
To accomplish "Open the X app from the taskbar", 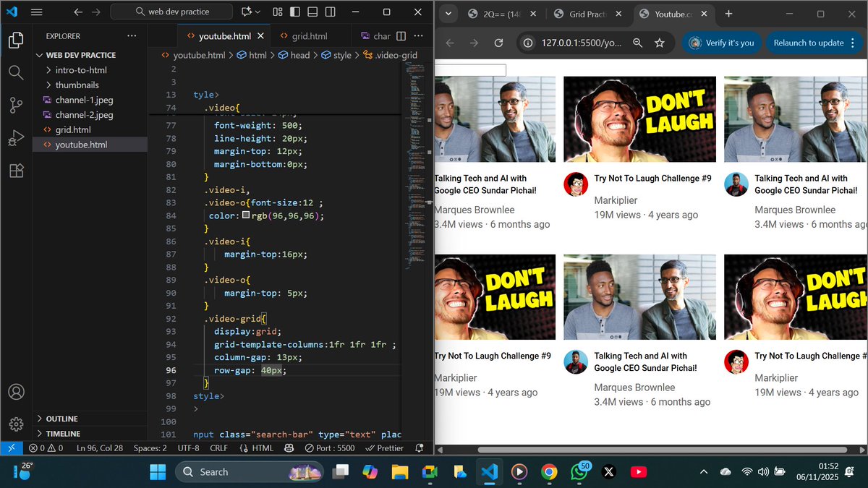I will pos(608,472).
